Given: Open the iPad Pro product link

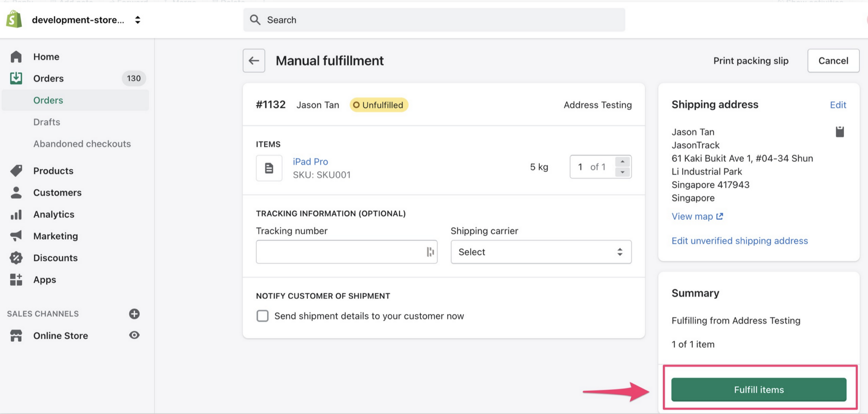Looking at the screenshot, I should (310, 162).
